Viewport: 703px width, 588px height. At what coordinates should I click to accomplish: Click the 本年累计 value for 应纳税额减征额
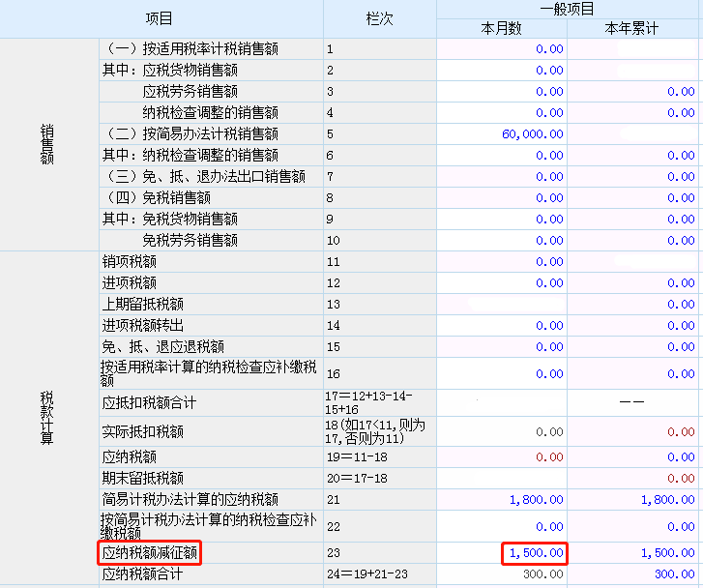coord(633,553)
